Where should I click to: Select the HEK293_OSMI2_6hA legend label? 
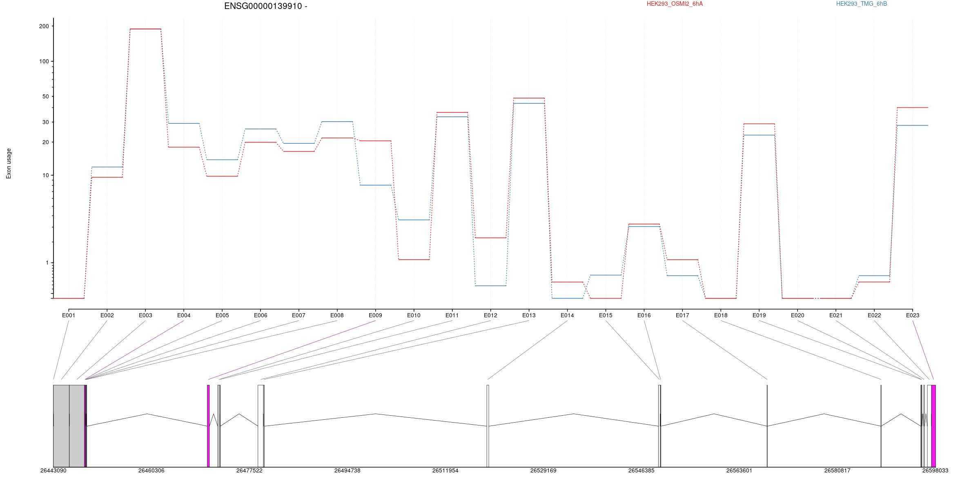(675, 4)
